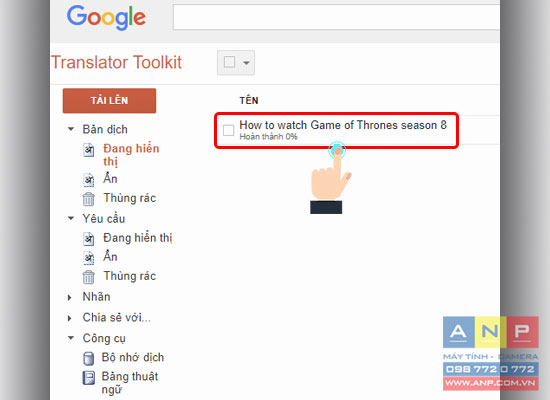Expand the Chia sẻ với... section
The image size is (550, 400).
click(69, 318)
